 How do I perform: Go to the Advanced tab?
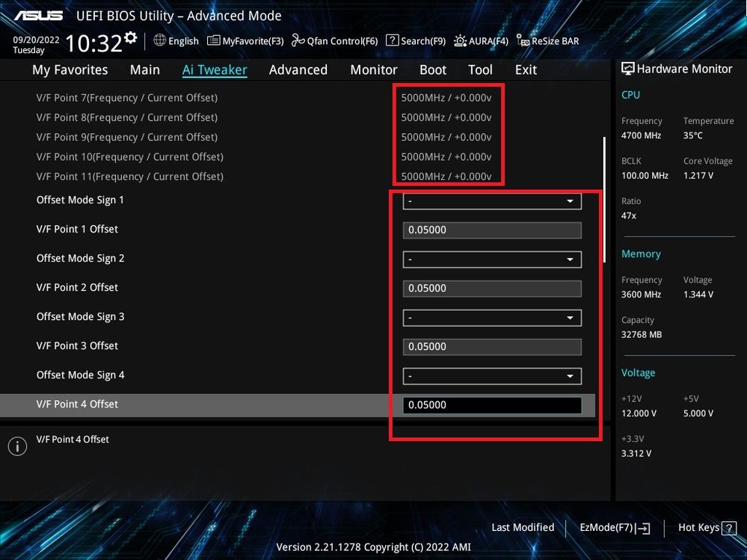(298, 70)
